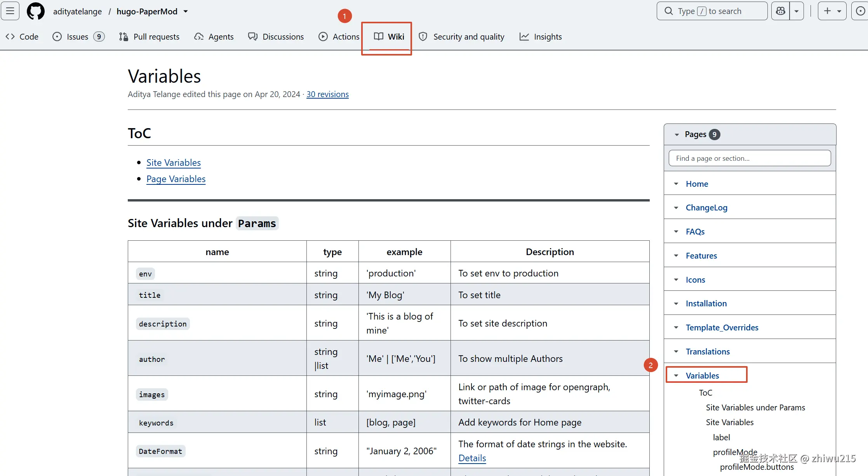Viewport: 868px width, 476px height.
Task: Open the create new plus menu
Action: [x=832, y=11]
